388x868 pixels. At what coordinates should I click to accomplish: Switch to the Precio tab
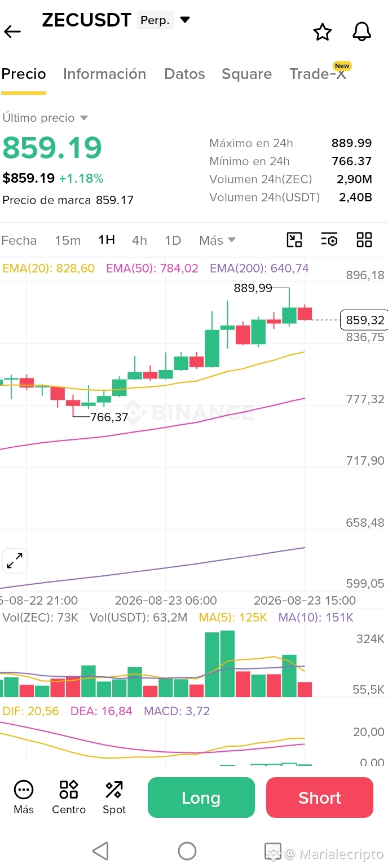24,74
